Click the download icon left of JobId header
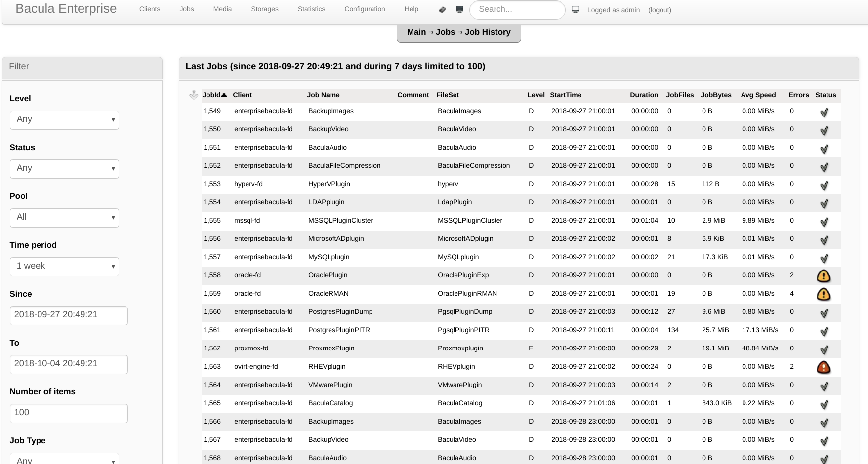 pyautogui.click(x=194, y=95)
